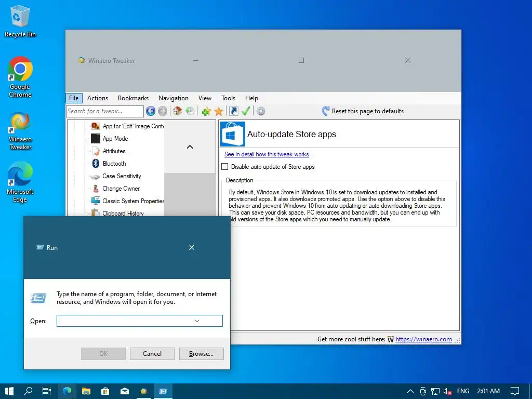Click Browse... in the Run dialog
Screen dimensions: 532x399
201,353
